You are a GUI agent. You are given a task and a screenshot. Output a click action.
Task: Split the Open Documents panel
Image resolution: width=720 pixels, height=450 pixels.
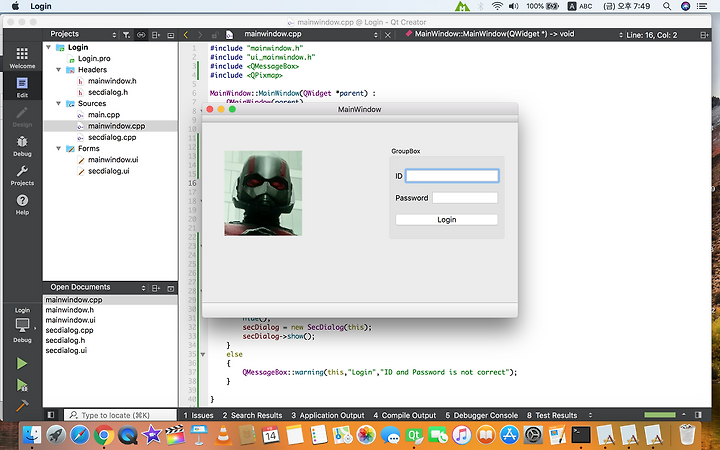pos(156,288)
